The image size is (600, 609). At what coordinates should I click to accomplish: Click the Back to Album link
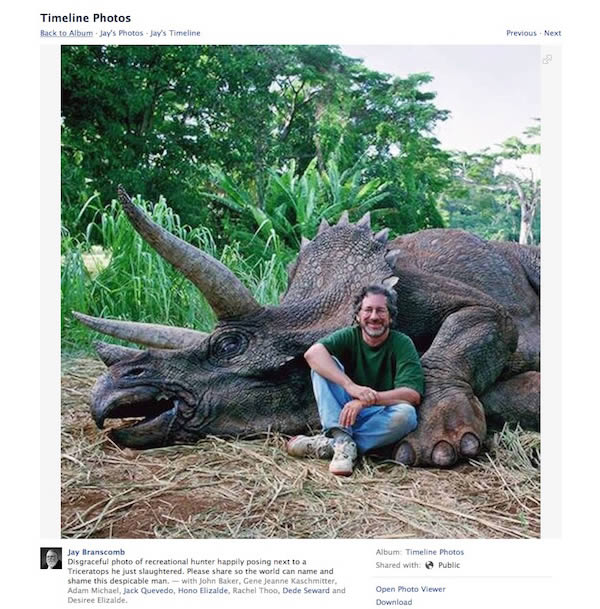point(66,33)
